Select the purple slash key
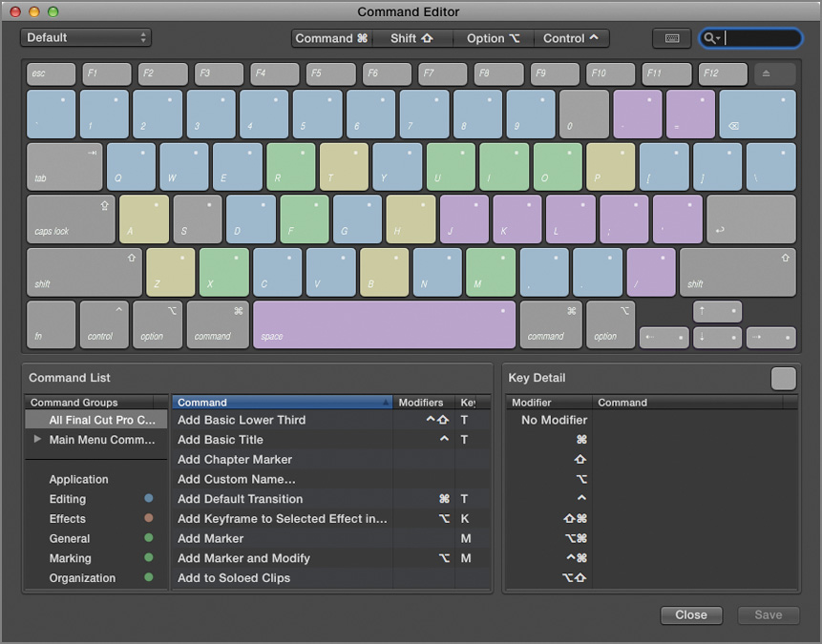Image resolution: width=822 pixels, height=644 pixels. 651,273
